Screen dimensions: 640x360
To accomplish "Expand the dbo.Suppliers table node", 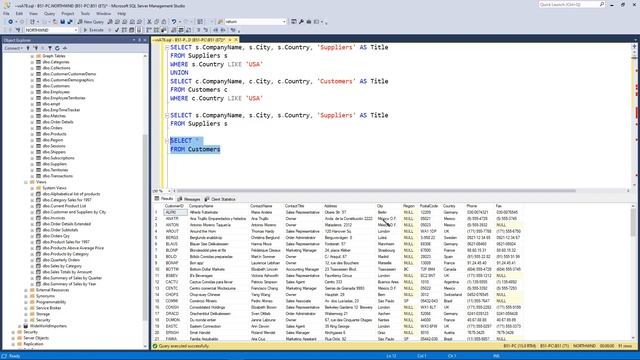I will (32, 164).
